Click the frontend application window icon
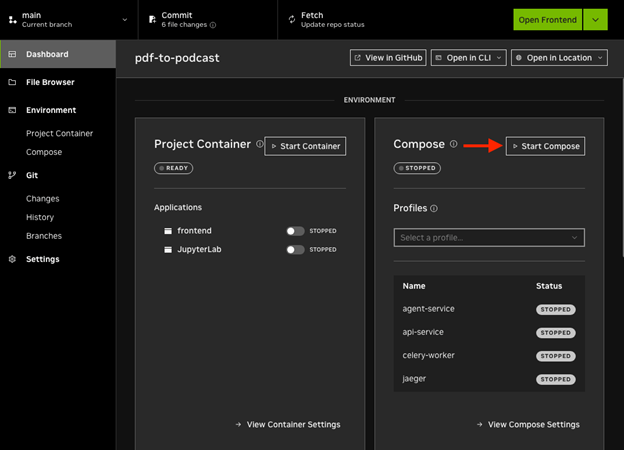 tap(168, 231)
